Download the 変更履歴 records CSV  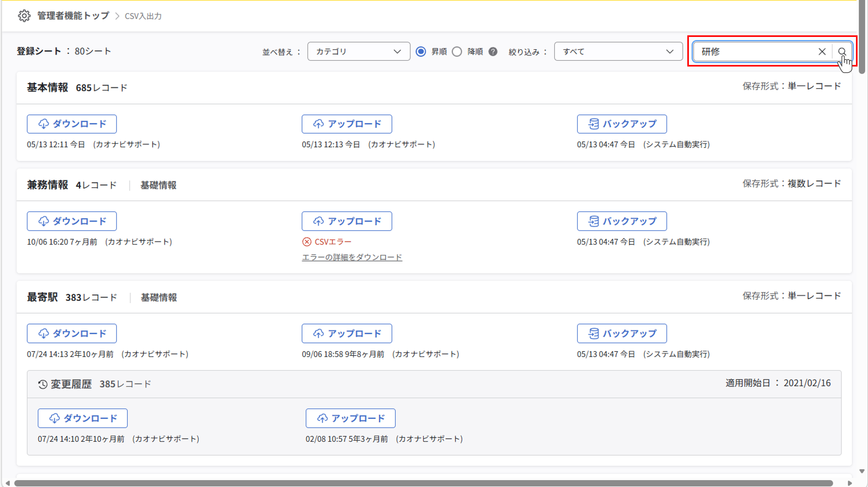82,418
